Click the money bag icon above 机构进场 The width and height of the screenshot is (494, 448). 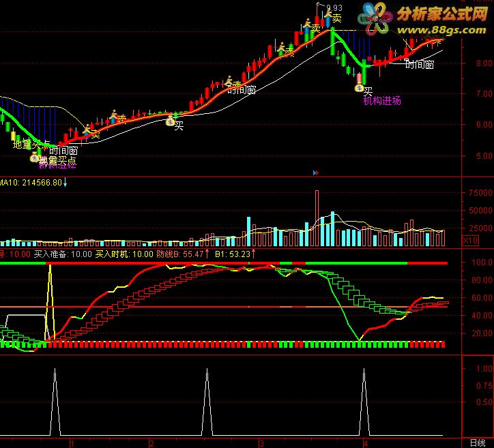359,88
